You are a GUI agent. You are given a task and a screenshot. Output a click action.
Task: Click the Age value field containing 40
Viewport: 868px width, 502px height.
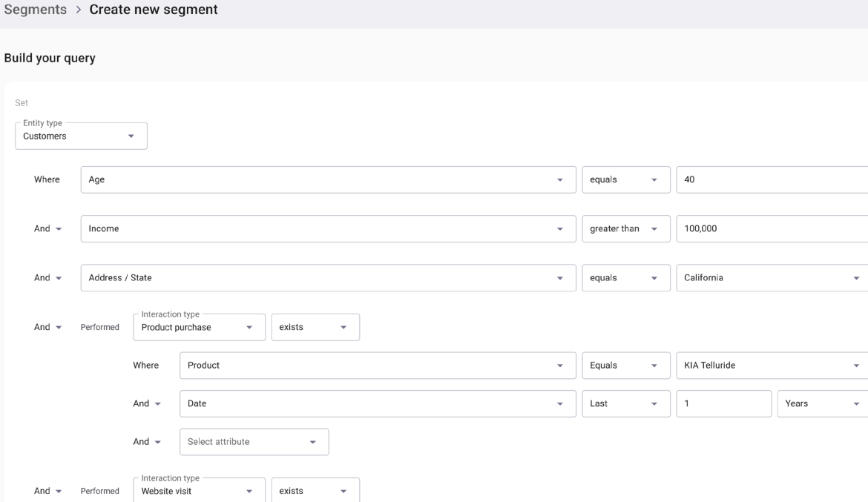(x=772, y=179)
